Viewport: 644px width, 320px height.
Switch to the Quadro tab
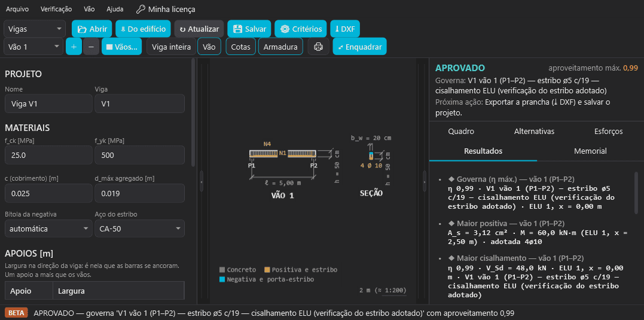(x=461, y=132)
